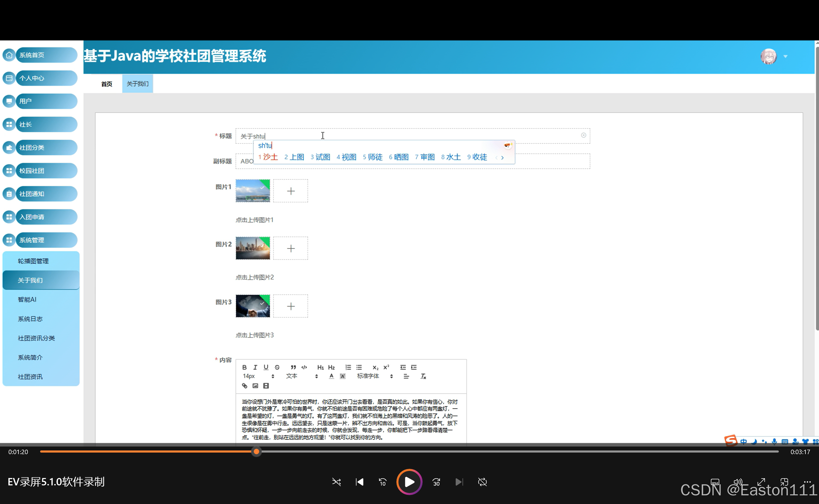Insert a code block in the editor
Viewport: 819px width, 504px height.
point(304,367)
